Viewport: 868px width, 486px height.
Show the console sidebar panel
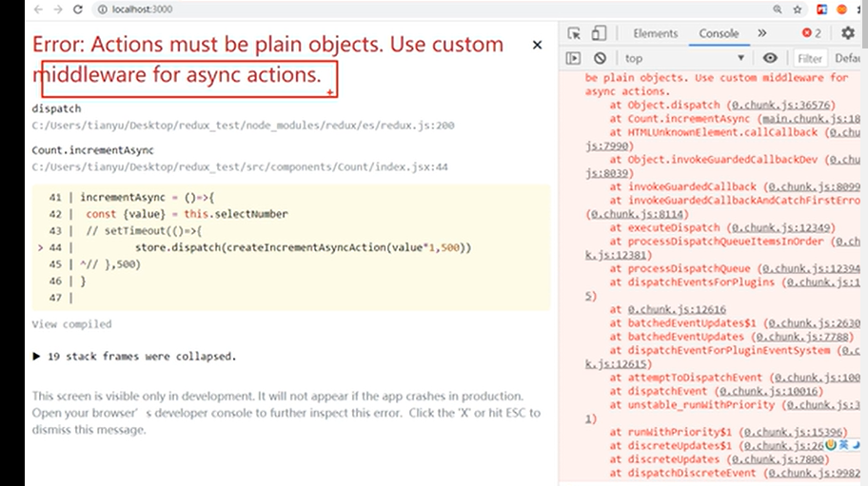(x=574, y=58)
